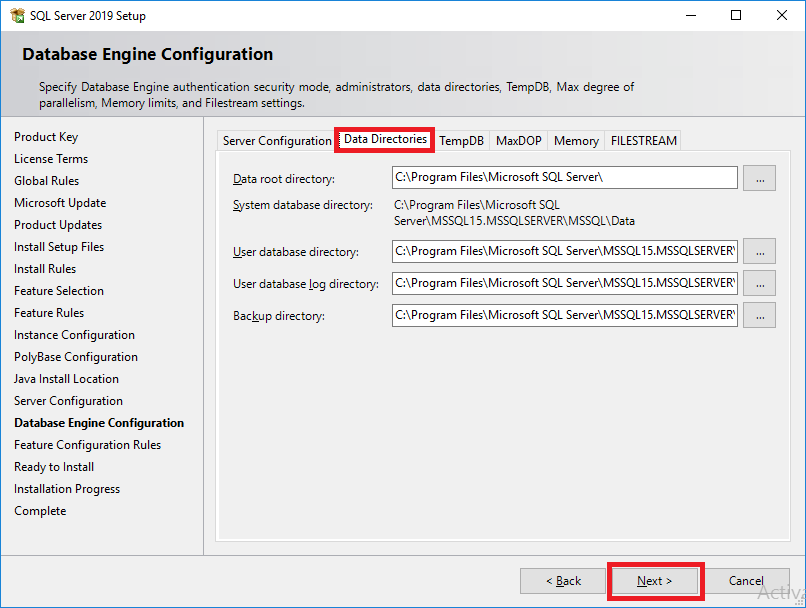This screenshot has height=608, width=806.
Task: Cancel the SQL Server setup
Action: tap(746, 581)
